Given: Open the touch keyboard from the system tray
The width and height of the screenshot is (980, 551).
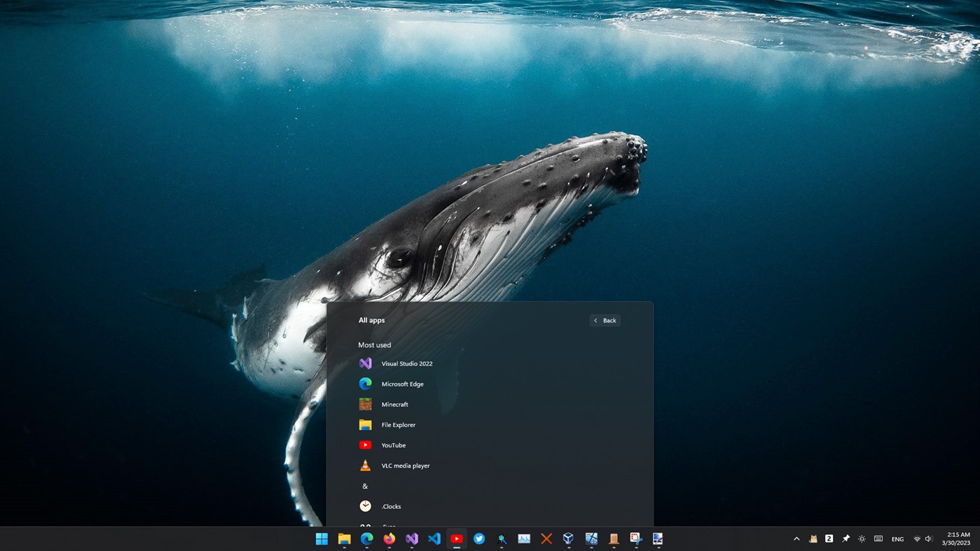Looking at the screenshot, I should click(878, 539).
